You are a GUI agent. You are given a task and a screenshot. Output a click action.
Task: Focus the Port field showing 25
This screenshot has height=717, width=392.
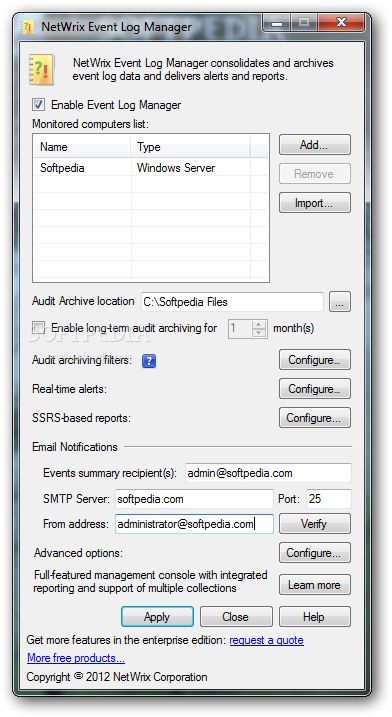point(329,499)
